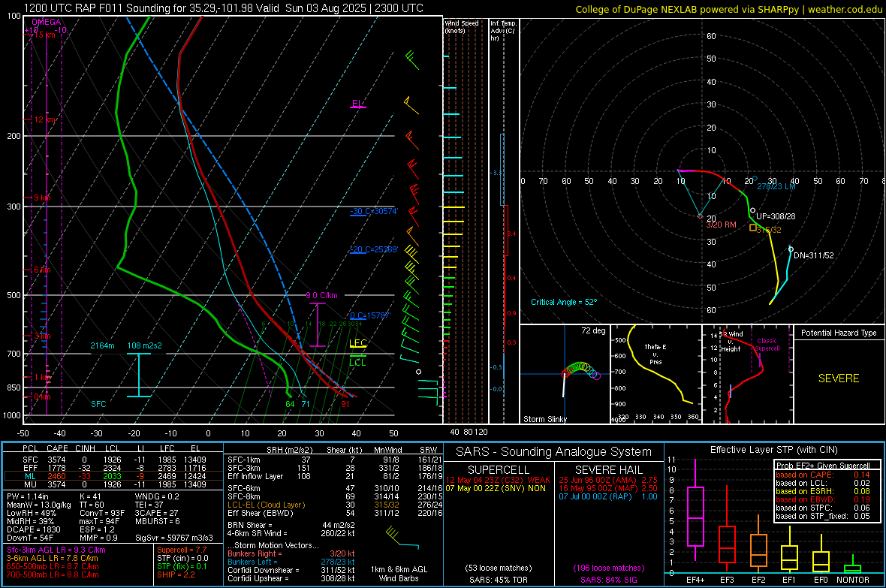Screen dimensions: 886x588
Task: Click the 'SHIP = 2.2' value
Action: 176,574
